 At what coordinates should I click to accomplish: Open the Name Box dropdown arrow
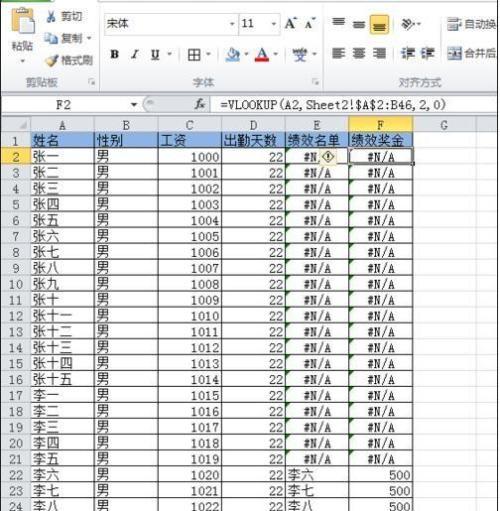(134, 105)
